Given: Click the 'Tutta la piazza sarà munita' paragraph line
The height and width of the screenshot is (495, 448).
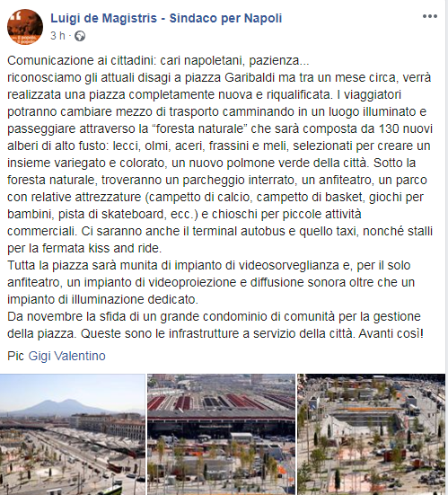Looking at the screenshot, I should [x=209, y=265].
